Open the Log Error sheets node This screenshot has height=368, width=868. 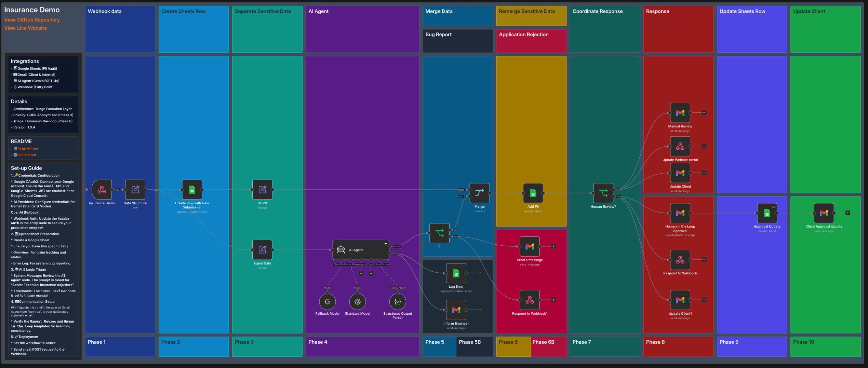456,273
